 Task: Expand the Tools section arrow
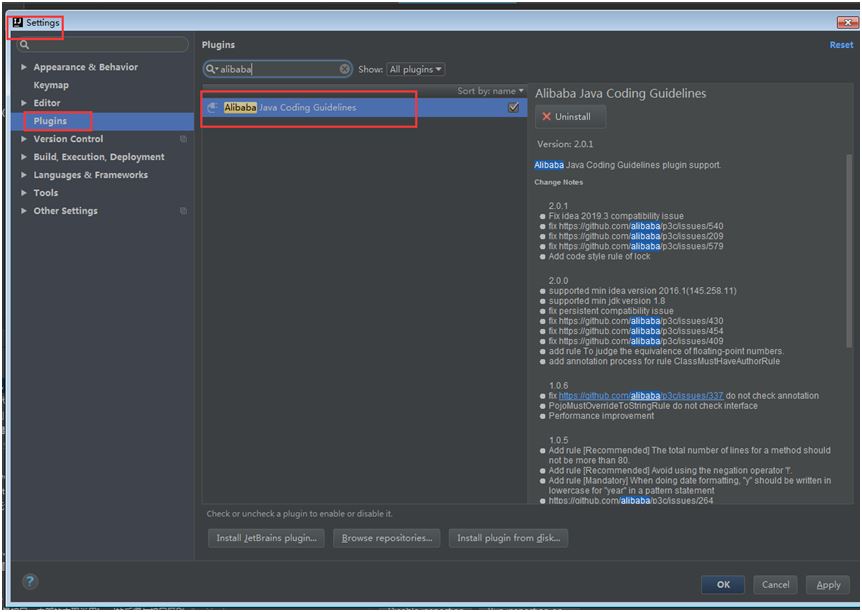(x=24, y=193)
